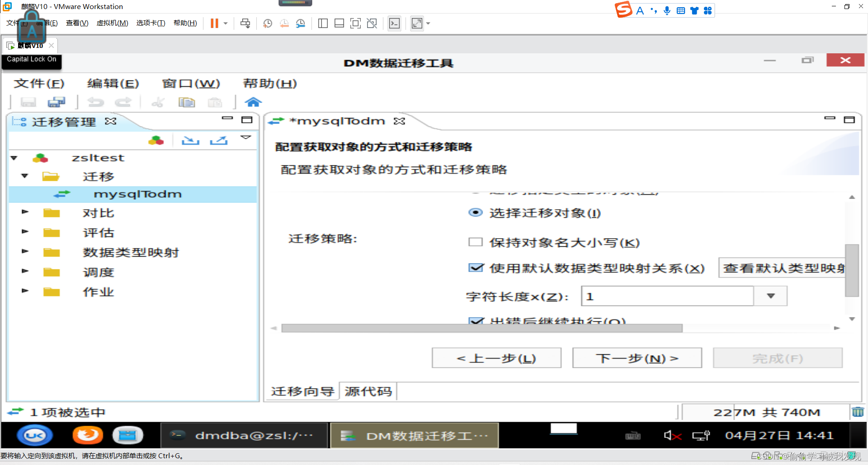Select mysqlTodm in the tree
The width and height of the screenshot is (868, 465).
point(137,194)
